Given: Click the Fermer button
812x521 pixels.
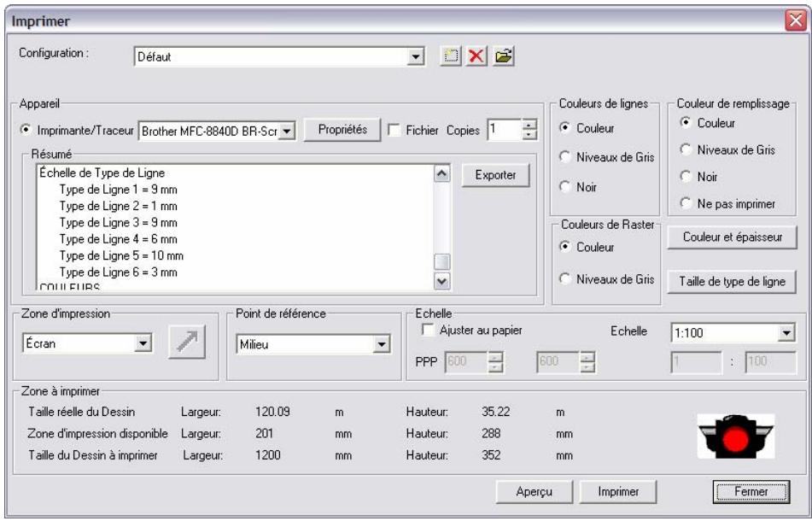Looking at the screenshot, I should [751, 491].
